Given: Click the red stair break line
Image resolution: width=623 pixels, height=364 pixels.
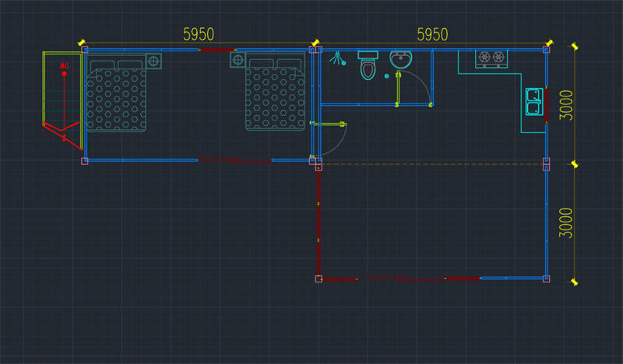Looking at the screenshot, I should click(x=62, y=136).
